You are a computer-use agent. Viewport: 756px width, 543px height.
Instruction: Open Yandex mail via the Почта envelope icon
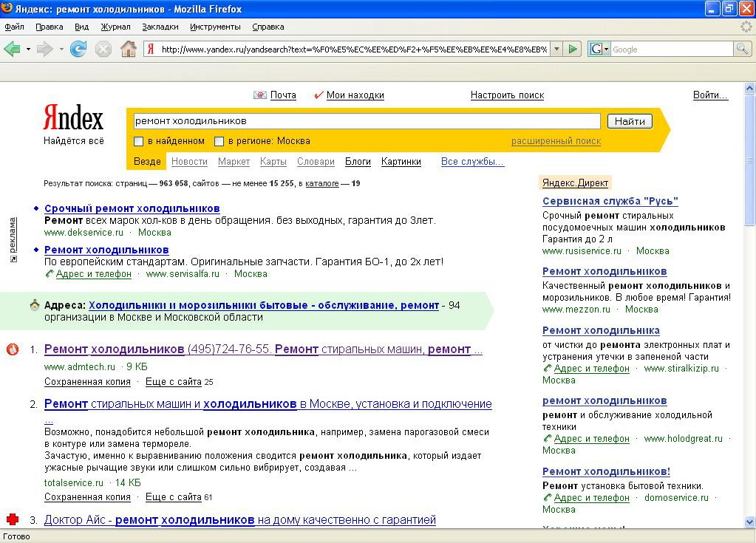click(x=260, y=95)
